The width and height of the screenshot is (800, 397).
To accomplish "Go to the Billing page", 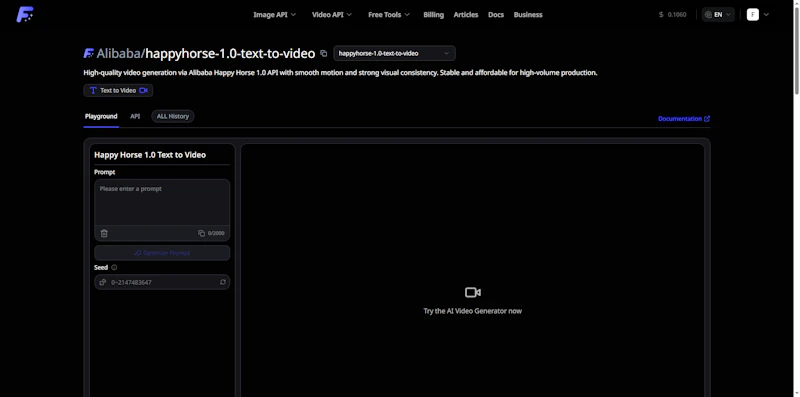I will pyautogui.click(x=433, y=15).
